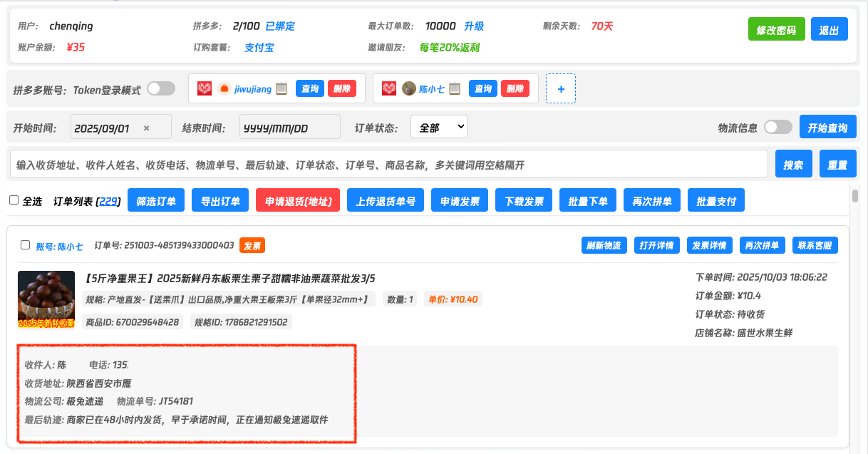Screen dimensions: 868x454
Task: Click the clipboard icon next to jiwujiang
Action: [281, 89]
